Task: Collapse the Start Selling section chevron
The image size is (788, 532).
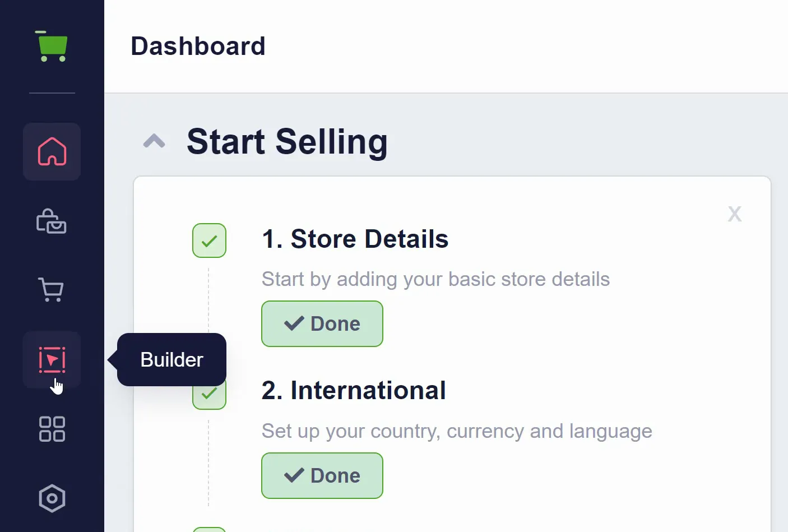Action: pyautogui.click(x=154, y=141)
